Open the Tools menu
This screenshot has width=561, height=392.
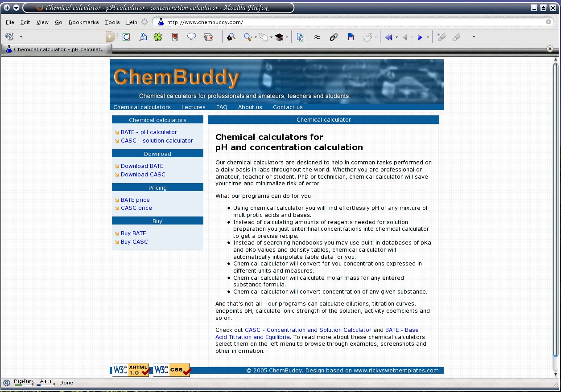coord(112,22)
